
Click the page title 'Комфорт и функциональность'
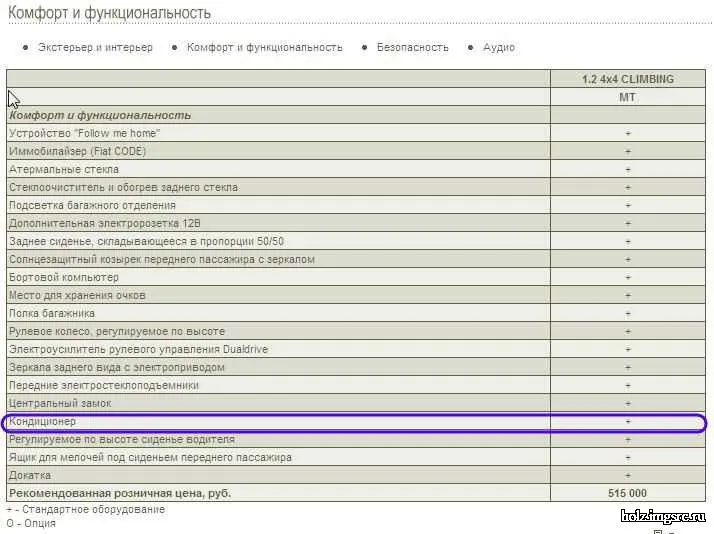(x=109, y=13)
